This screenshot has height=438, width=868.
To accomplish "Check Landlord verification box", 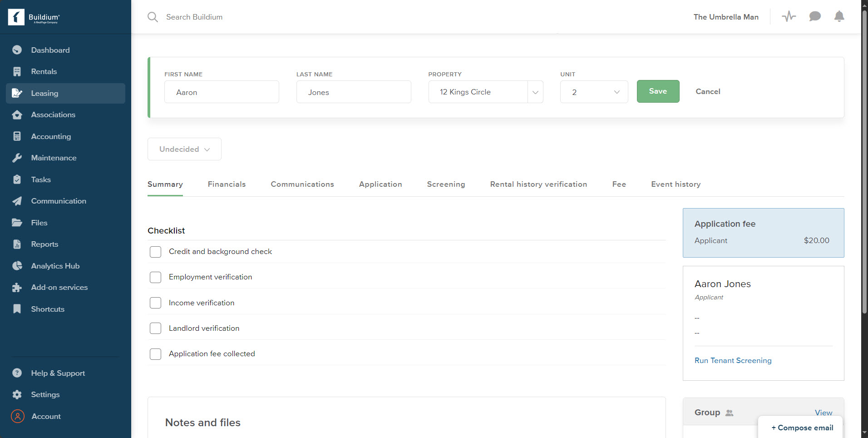I will pyautogui.click(x=155, y=328).
